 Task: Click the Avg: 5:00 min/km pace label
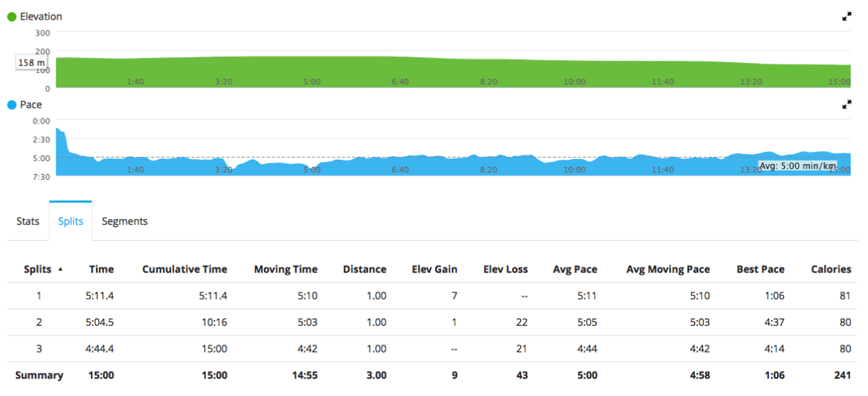(797, 166)
